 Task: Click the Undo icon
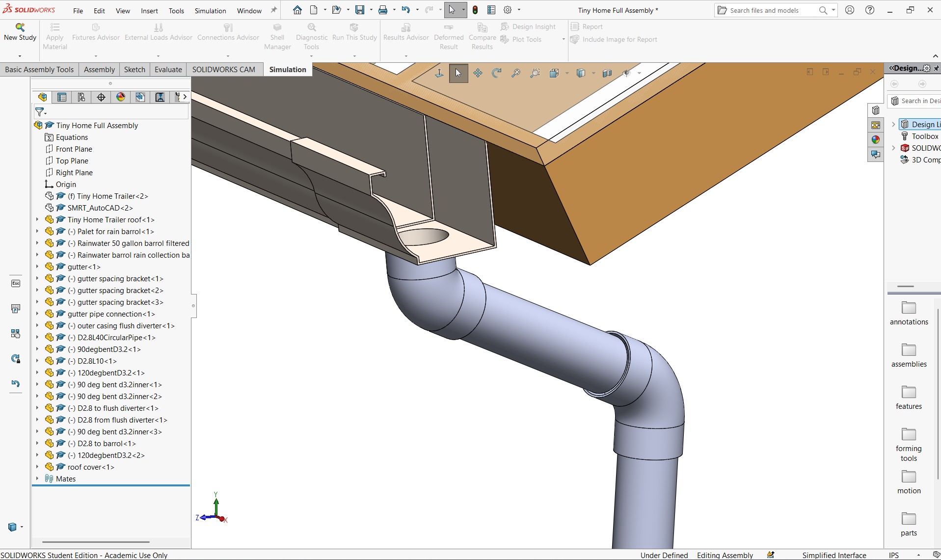coord(405,10)
